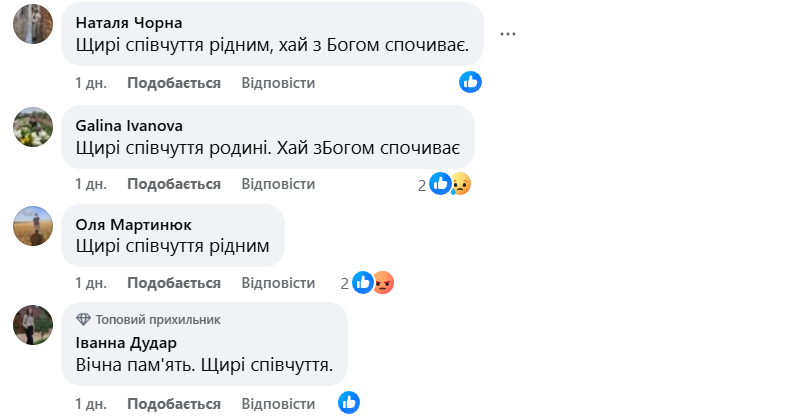Image resolution: width=803 pixels, height=420 pixels.
Task: Like Наталя Чорна's comment via Подобається
Action: (174, 83)
